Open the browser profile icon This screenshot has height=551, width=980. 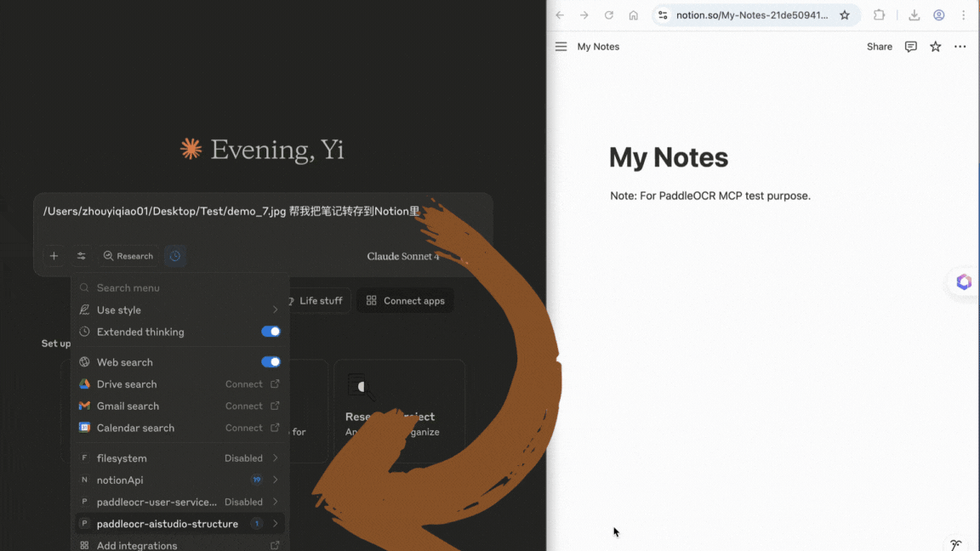tap(939, 15)
